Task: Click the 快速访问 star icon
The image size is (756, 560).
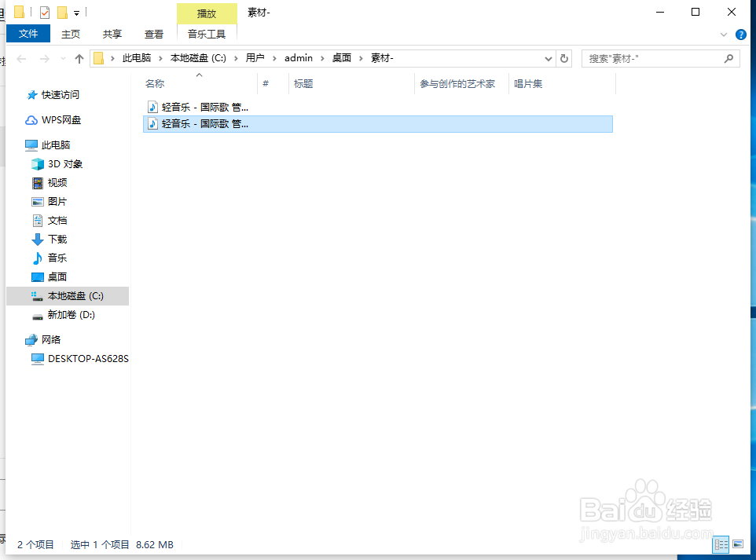Action: pos(31,95)
